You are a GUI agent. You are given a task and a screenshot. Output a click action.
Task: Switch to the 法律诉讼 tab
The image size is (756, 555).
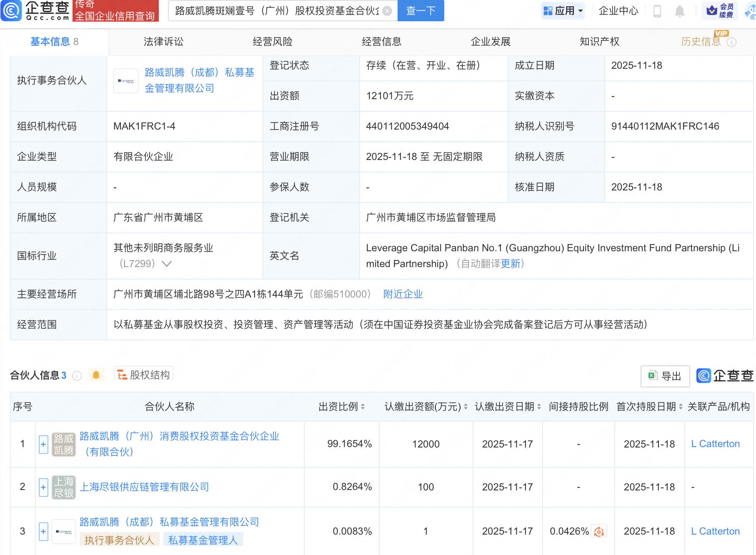tap(163, 42)
